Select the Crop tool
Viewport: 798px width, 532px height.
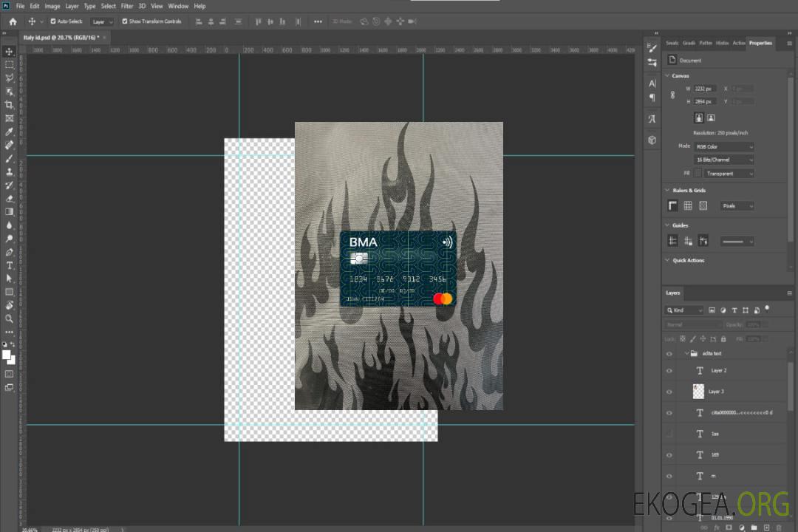[x=10, y=104]
